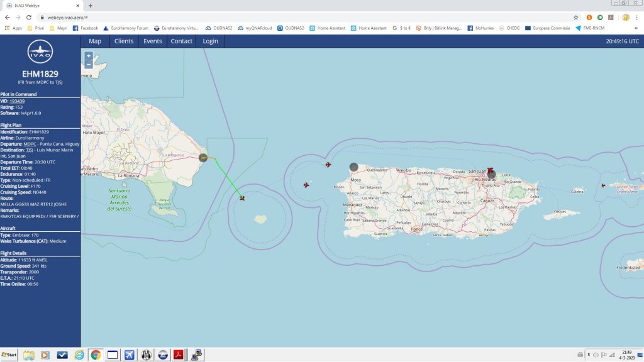Click the Login button

tap(211, 41)
